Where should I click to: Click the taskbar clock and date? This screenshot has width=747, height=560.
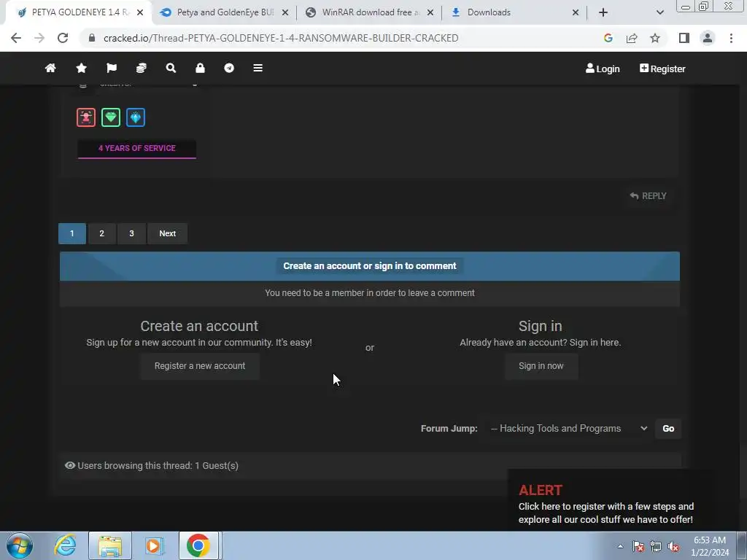[x=710, y=546]
